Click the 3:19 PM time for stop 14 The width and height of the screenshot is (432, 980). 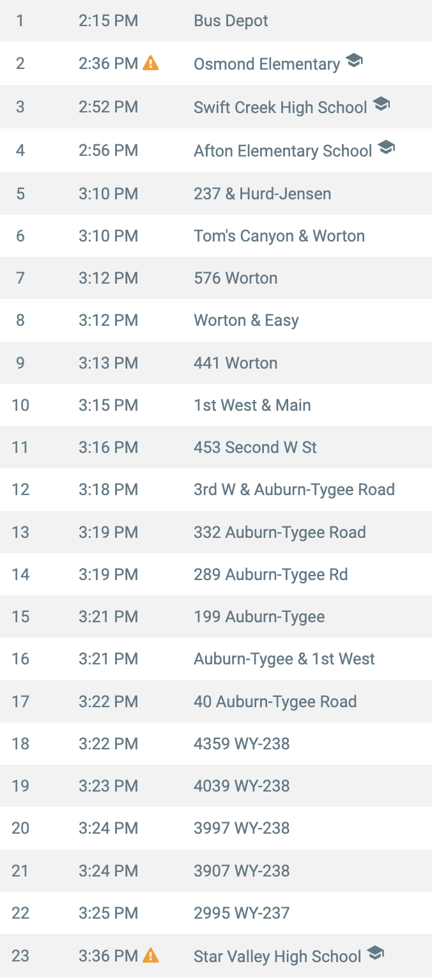coord(109,574)
